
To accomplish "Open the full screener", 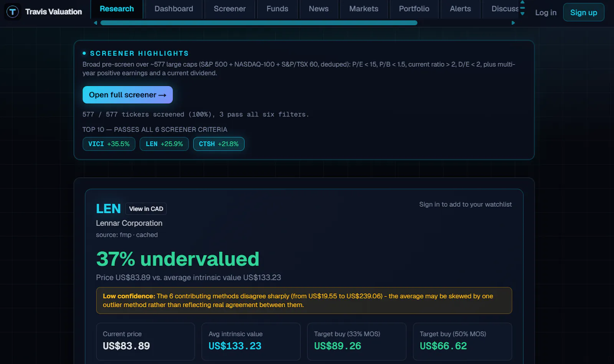I will point(127,95).
